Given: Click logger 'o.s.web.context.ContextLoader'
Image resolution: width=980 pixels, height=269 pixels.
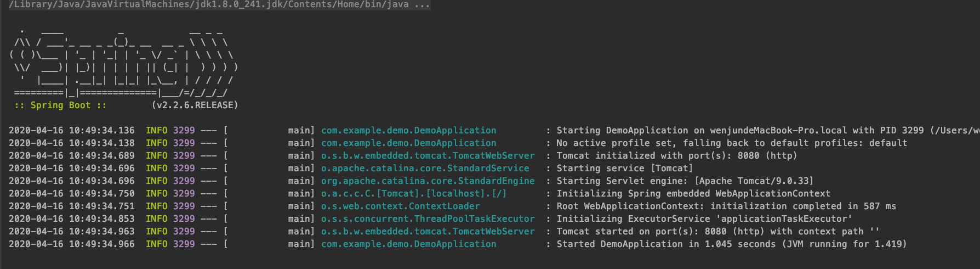Looking at the screenshot, I should (x=401, y=206).
